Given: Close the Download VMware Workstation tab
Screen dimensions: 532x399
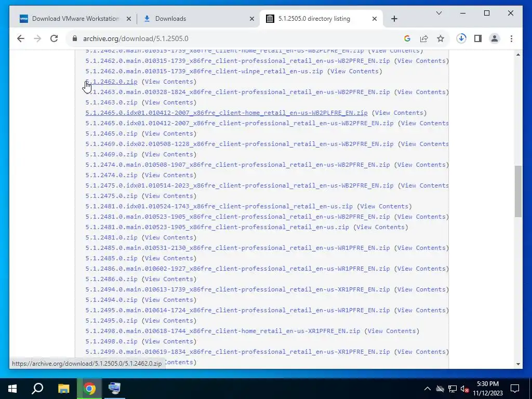Looking at the screenshot, I should [129, 19].
